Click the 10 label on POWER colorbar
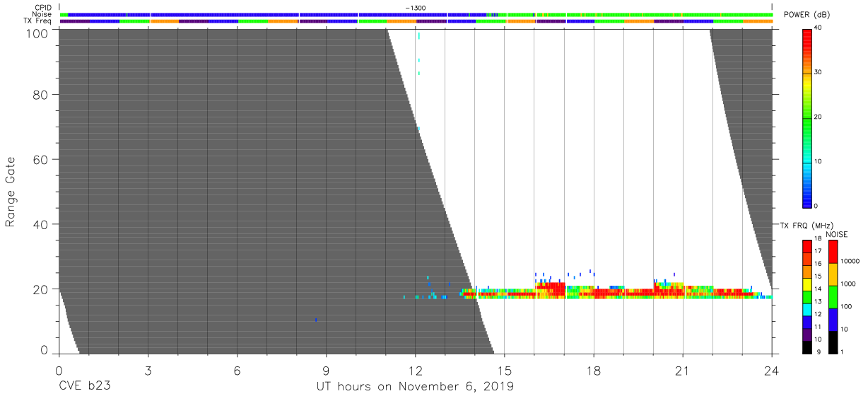This screenshot has height=401, width=868. tap(819, 162)
